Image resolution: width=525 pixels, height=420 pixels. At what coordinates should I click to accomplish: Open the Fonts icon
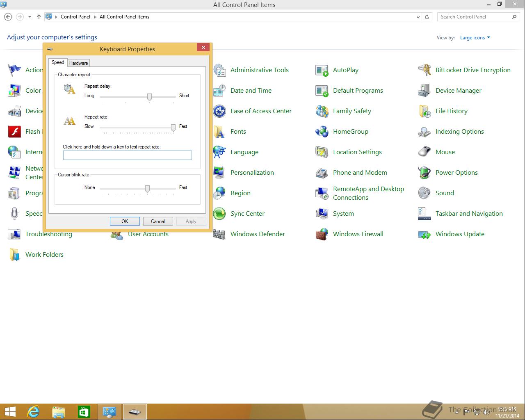click(219, 132)
